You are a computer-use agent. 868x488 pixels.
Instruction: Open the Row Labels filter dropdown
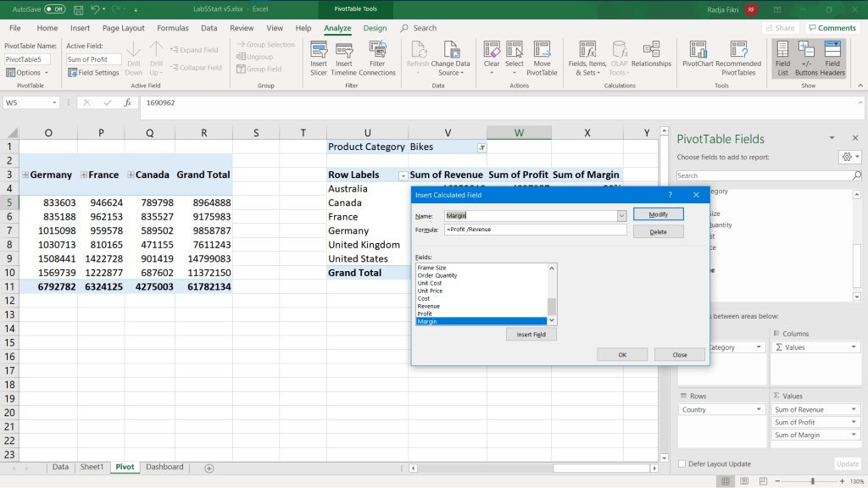click(x=402, y=175)
